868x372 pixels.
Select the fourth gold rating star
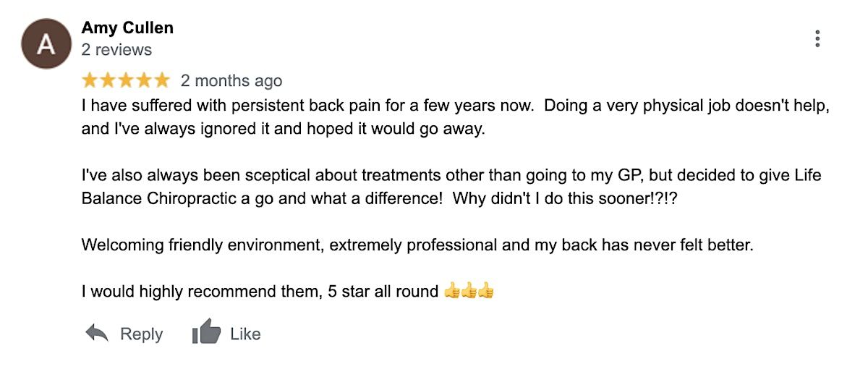pyautogui.click(x=144, y=80)
